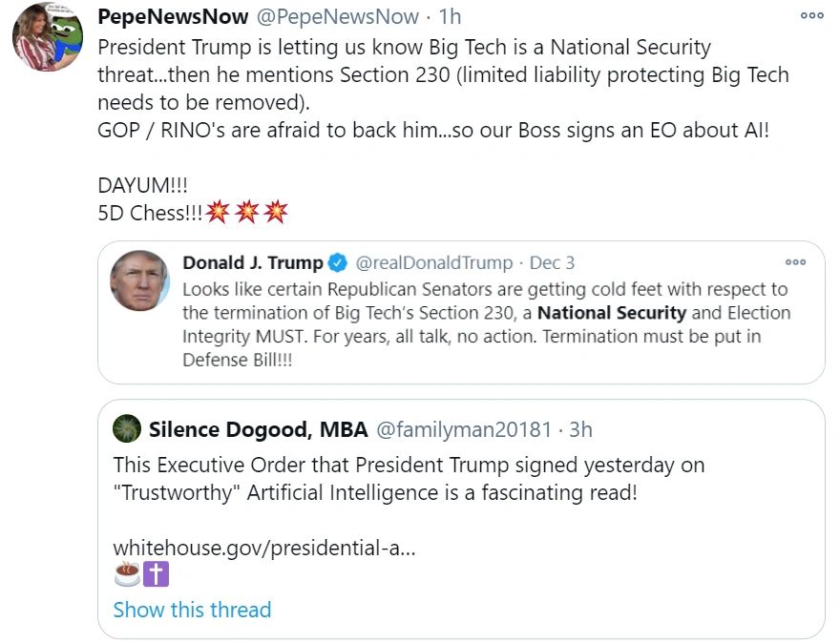Open more options for PepeNewsNow's tweet

click(x=811, y=15)
